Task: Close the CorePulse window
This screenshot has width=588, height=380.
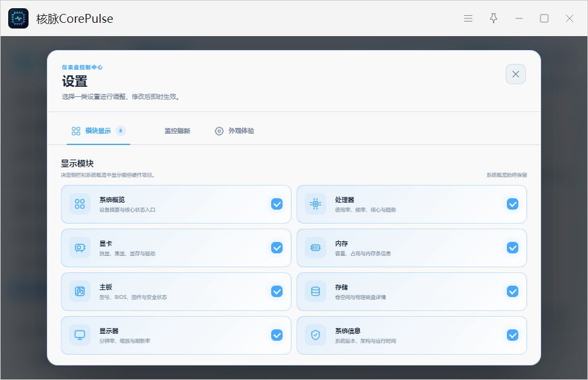Action: [x=570, y=18]
